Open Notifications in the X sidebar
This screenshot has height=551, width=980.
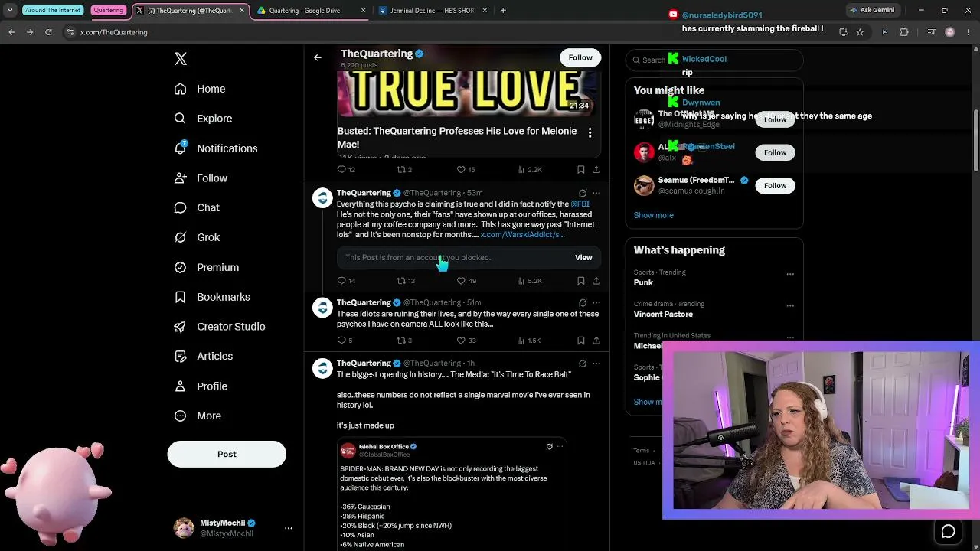click(x=216, y=148)
